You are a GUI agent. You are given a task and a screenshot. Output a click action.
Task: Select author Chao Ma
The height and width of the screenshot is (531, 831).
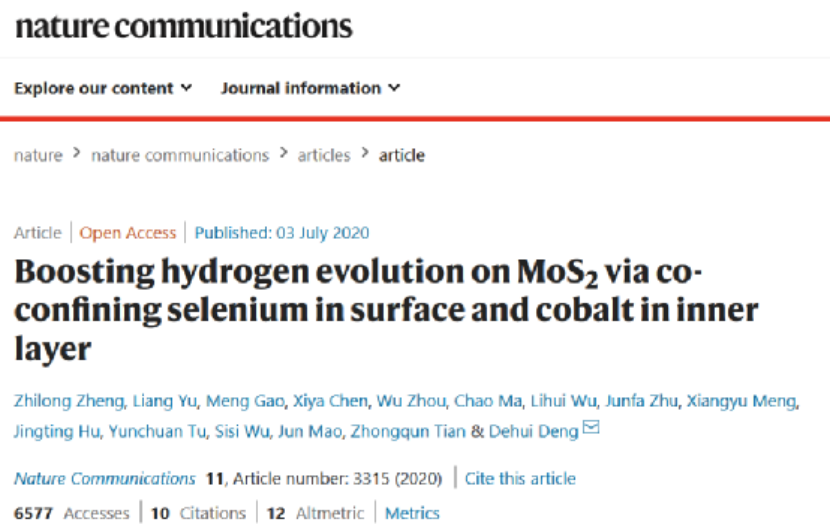point(488,401)
